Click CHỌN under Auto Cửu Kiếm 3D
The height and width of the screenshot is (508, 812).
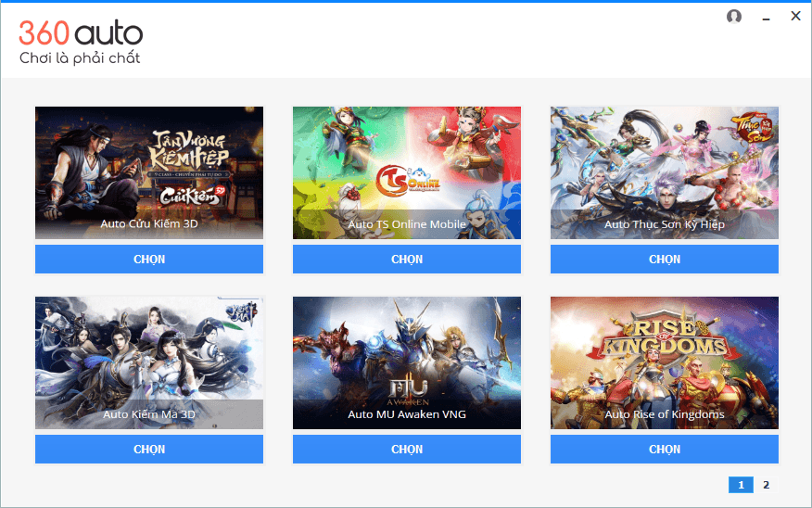(149, 259)
